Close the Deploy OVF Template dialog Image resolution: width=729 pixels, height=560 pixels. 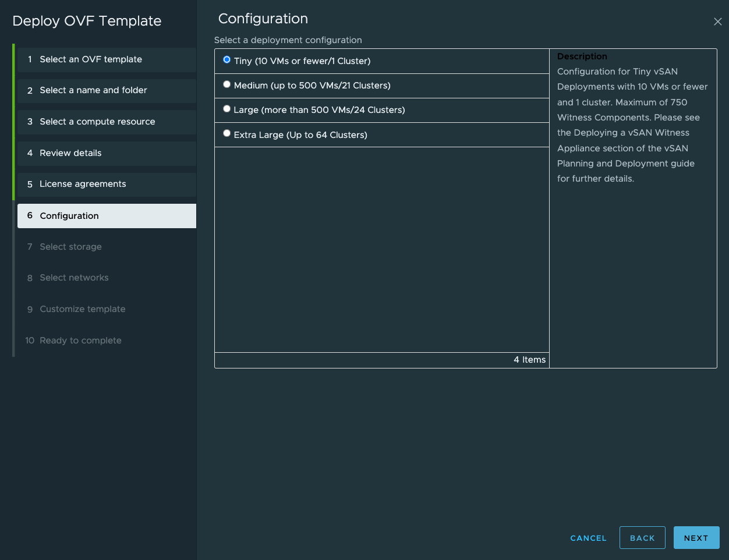pos(717,22)
